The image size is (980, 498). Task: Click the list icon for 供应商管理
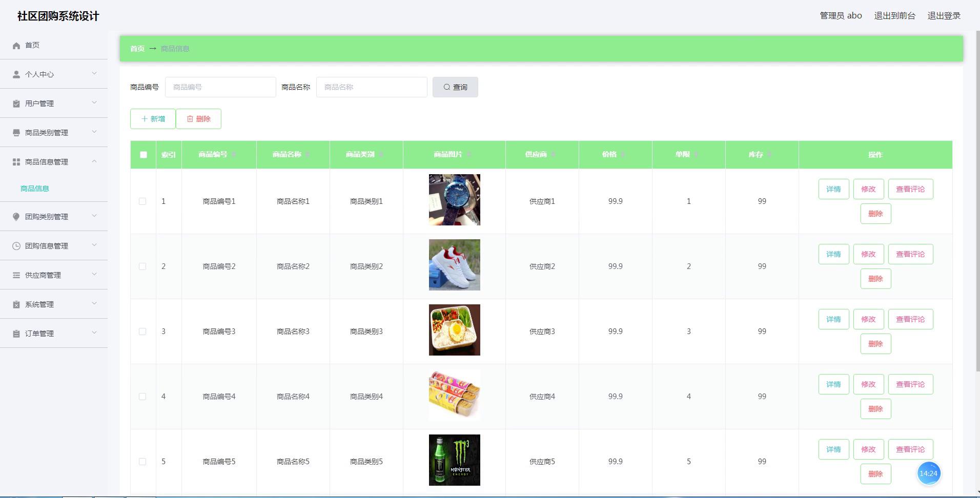coord(16,275)
